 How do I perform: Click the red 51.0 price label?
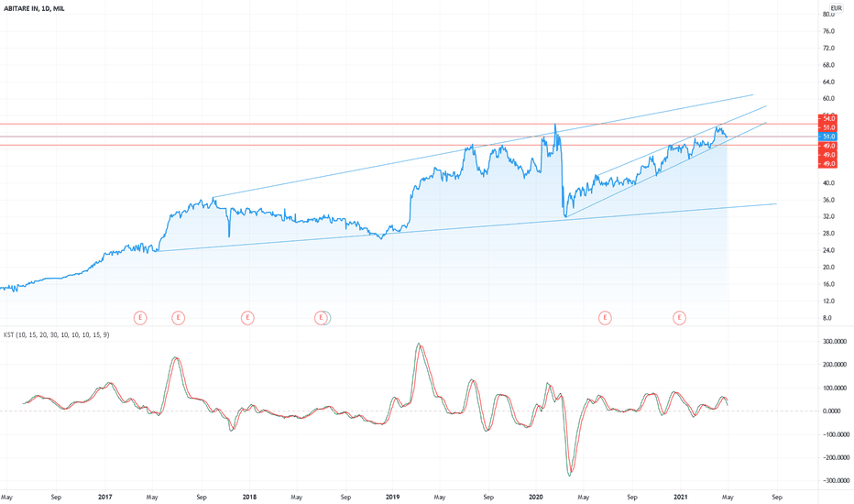tap(828, 127)
